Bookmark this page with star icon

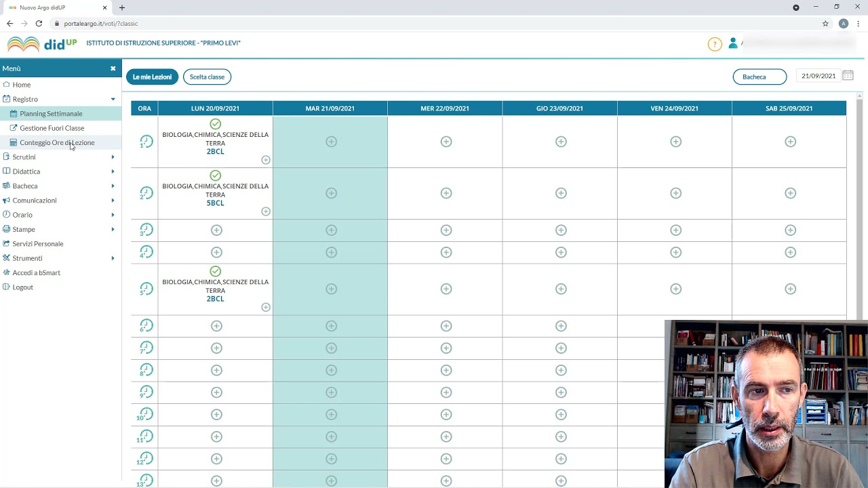825,24
